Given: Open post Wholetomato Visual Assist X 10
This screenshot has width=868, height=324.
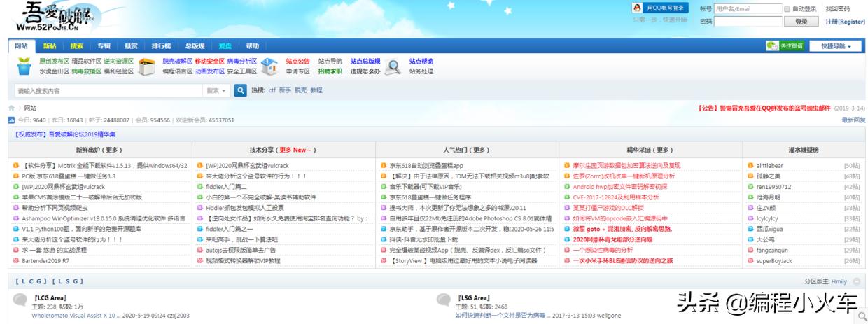Looking at the screenshot, I should click(x=75, y=316).
